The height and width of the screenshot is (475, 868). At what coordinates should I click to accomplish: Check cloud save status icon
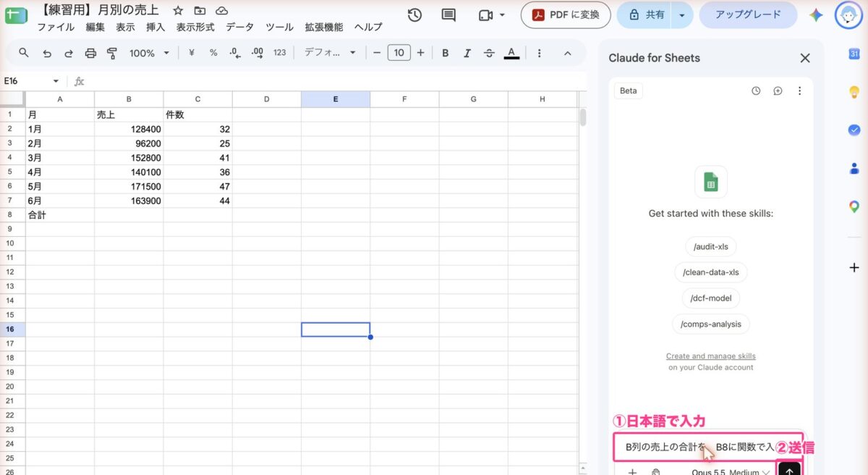pyautogui.click(x=222, y=11)
